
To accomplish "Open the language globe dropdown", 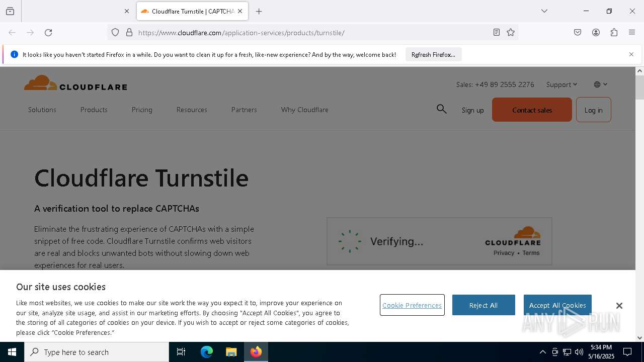I will click(x=601, y=84).
